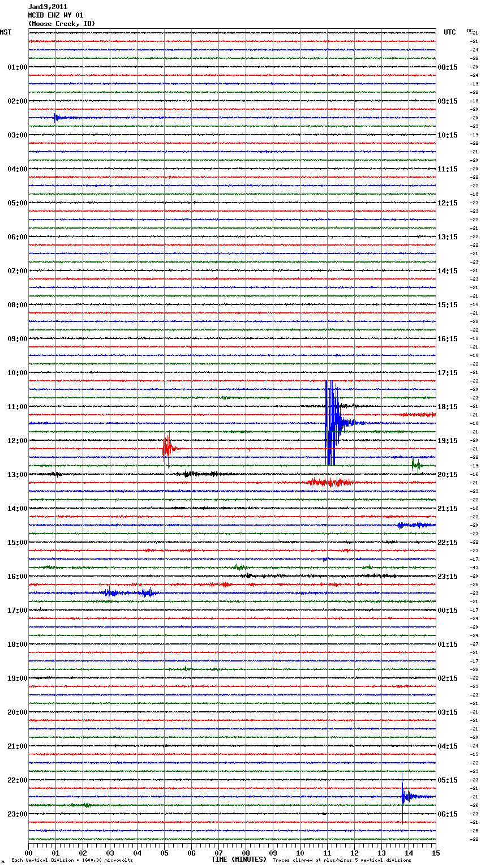Click the 19:15 UTC time label
This screenshot has height=868, width=481.
tap(448, 441)
